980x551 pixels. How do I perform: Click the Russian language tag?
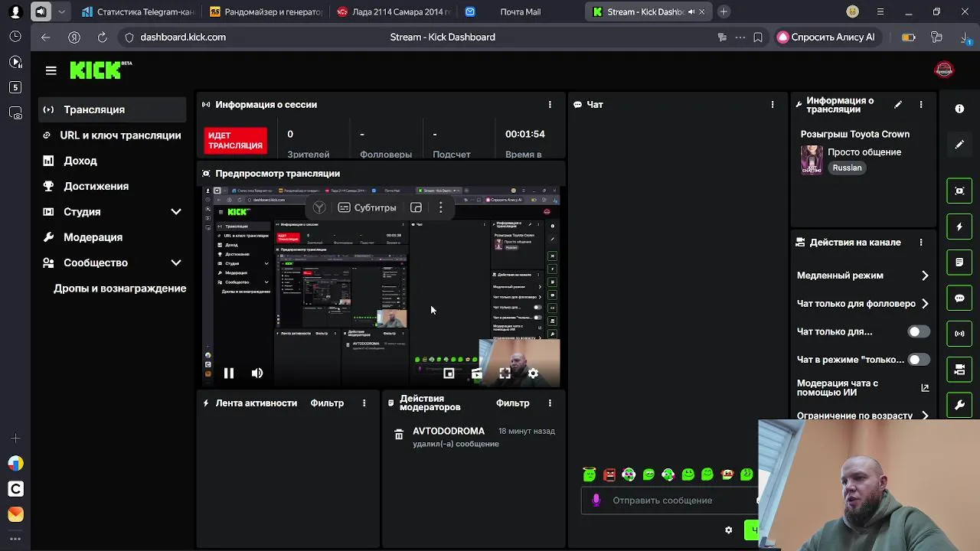point(847,168)
